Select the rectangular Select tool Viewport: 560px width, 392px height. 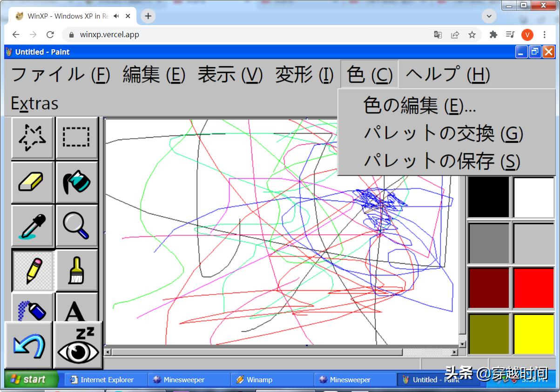click(x=77, y=138)
